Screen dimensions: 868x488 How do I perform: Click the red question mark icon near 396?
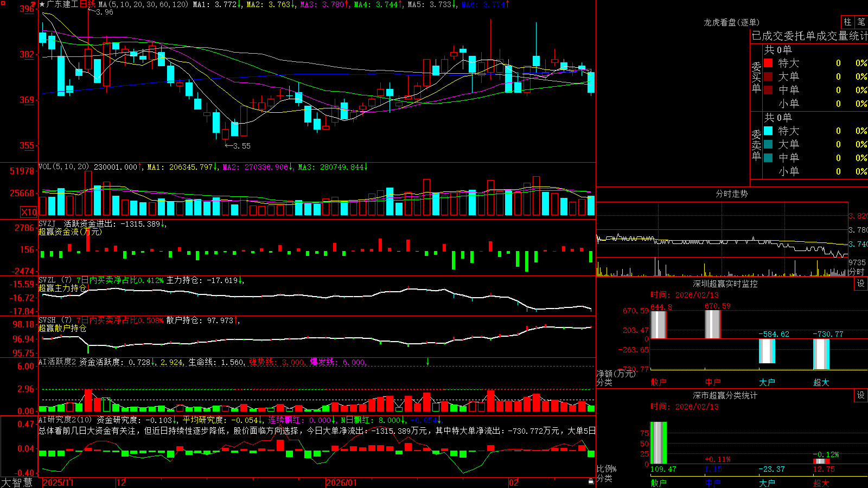coord(34,4)
